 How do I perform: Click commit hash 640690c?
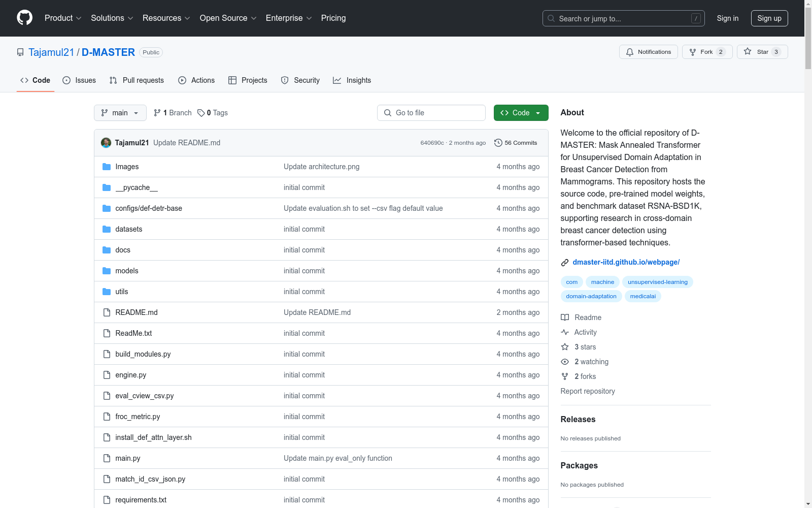pyautogui.click(x=432, y=143)
